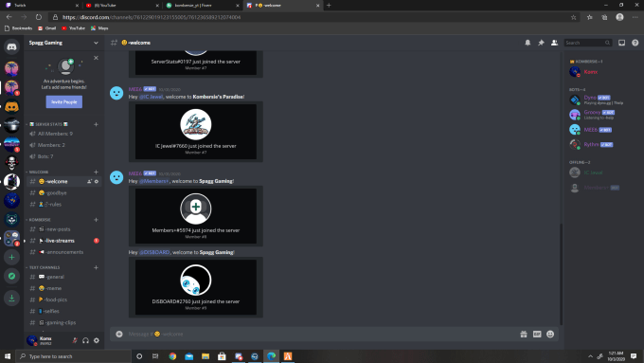Switch to the Fiverr browser tab
644x363 pixels.
(202, 6)
